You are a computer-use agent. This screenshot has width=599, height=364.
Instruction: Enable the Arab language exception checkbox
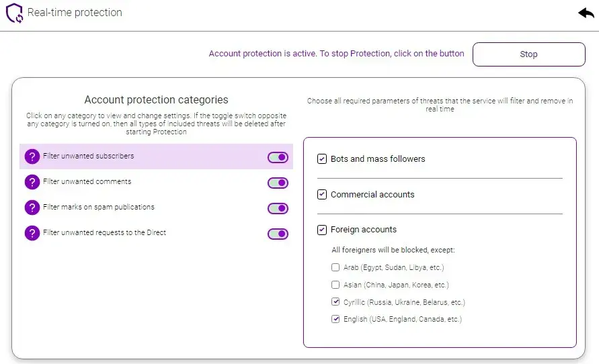pos(335,267)
